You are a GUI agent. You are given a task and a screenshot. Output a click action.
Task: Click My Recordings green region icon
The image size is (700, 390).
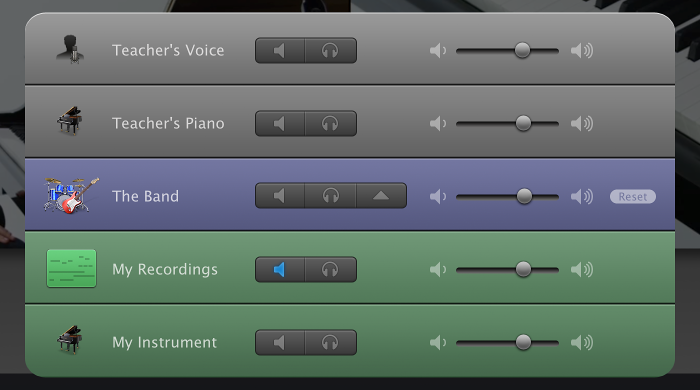point(71,269)
